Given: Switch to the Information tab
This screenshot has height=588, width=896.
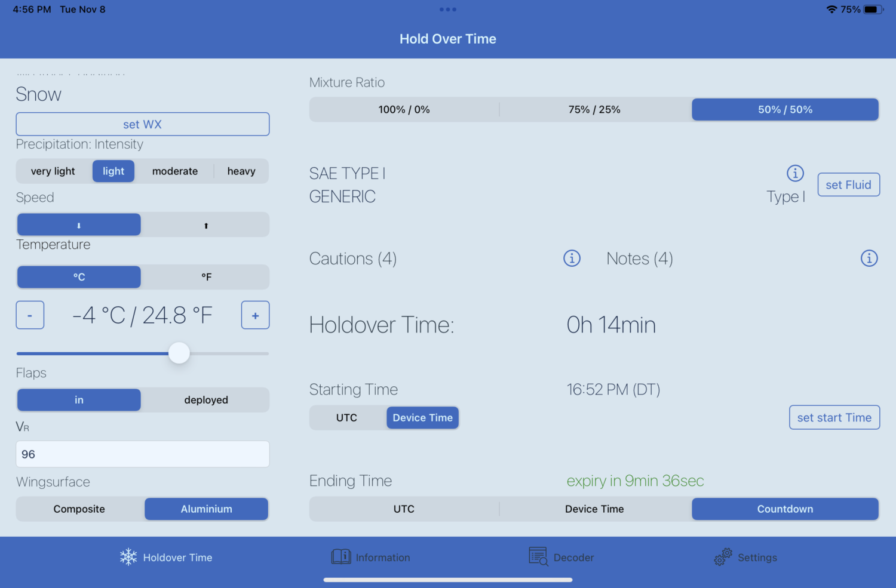Looking at the screenshot, I should tap(370, 557).
